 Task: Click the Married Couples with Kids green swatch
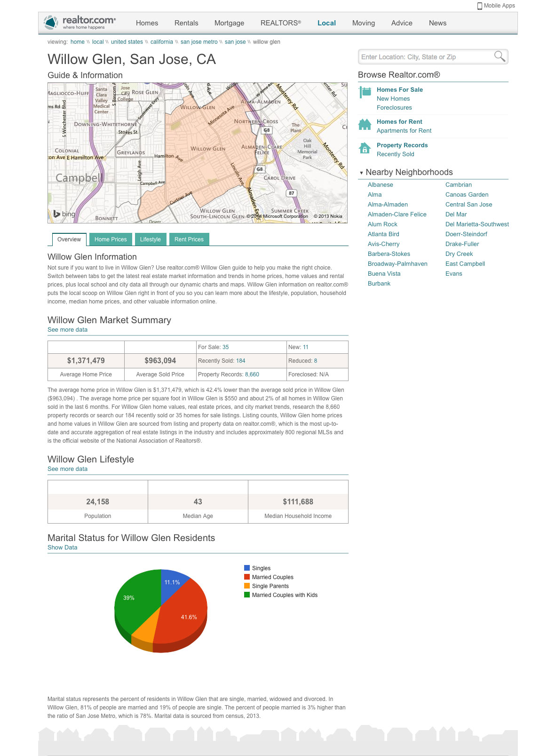247,595
